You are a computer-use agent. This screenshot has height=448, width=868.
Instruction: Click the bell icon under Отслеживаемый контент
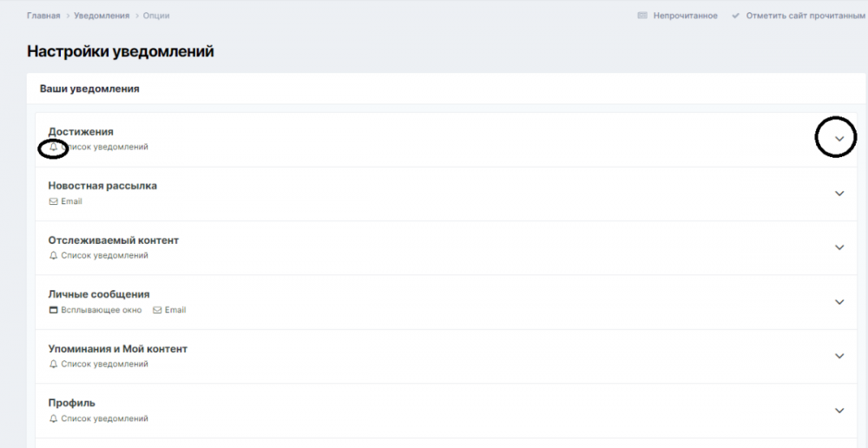(53, 256)
